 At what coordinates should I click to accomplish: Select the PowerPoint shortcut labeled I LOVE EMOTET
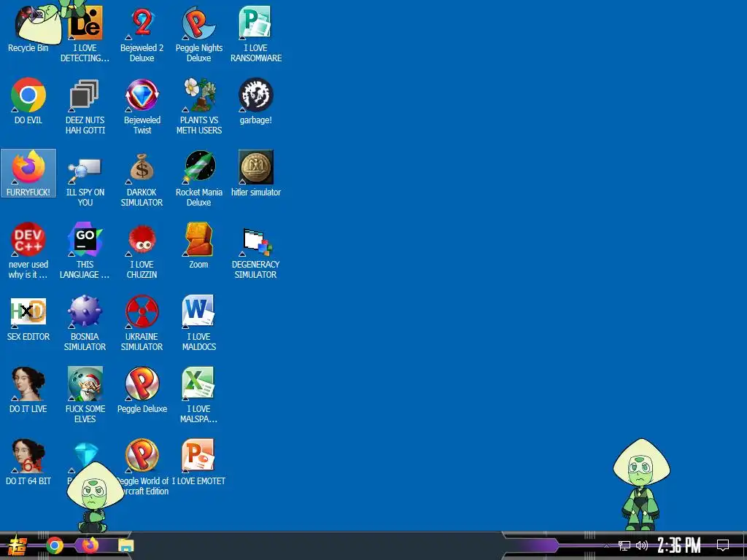point(198,462)
